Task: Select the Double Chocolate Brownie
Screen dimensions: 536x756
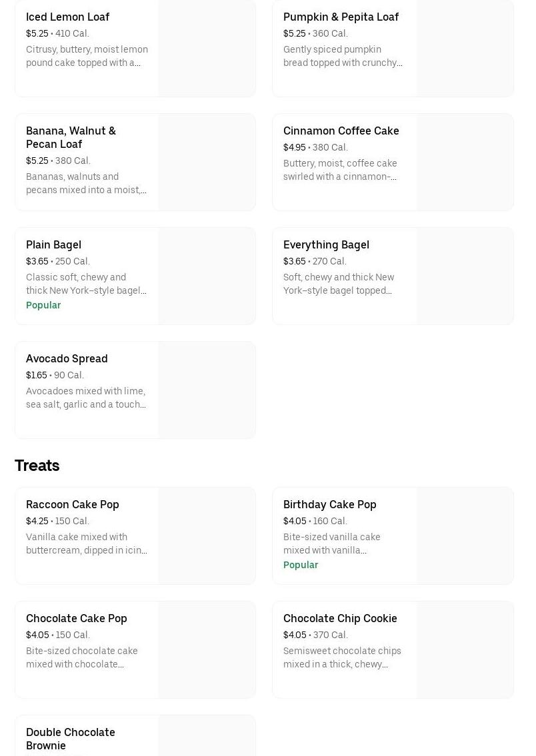Action: click(87, 736)
